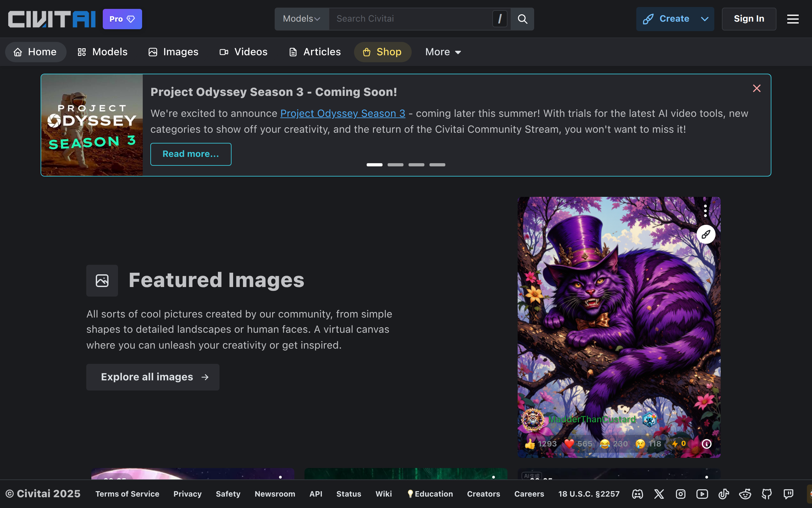Click the YouTube icon in footer
The width and height of the screenshot is (812, 508).
click(x=702, y=494)
